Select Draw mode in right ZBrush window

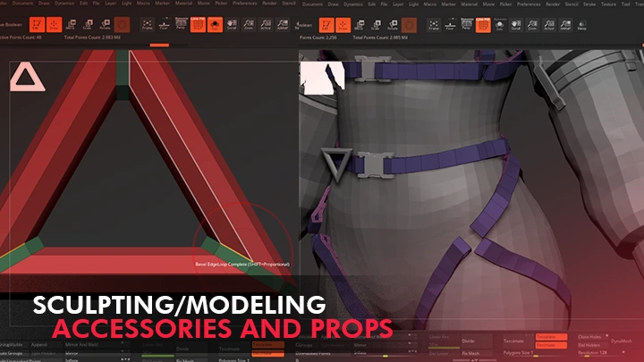point(343,25)
